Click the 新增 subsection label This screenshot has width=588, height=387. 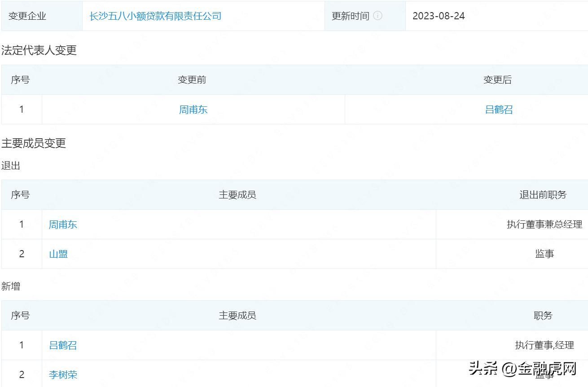(11, 286)
